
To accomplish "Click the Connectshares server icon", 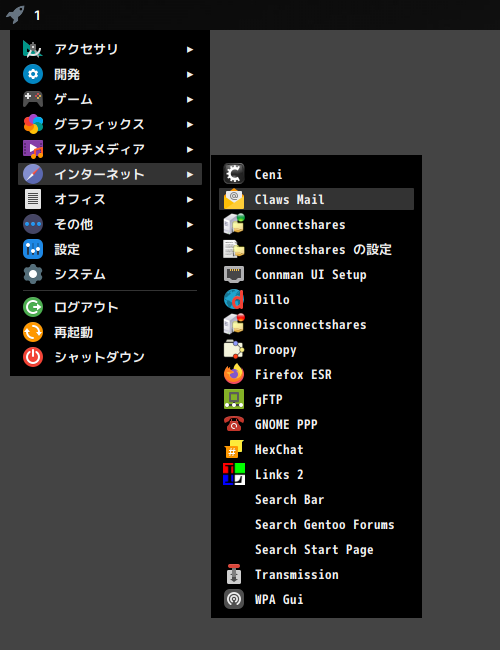I will coord(234,224).
